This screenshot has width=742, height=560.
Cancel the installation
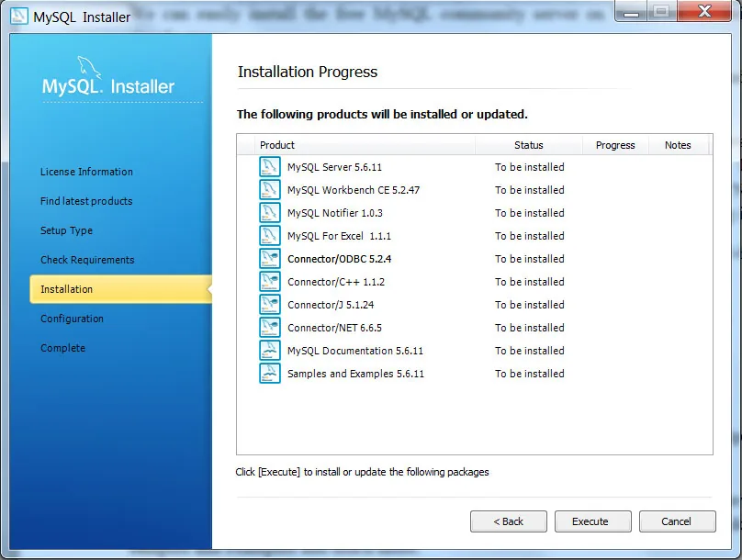[x=677, y=521]
